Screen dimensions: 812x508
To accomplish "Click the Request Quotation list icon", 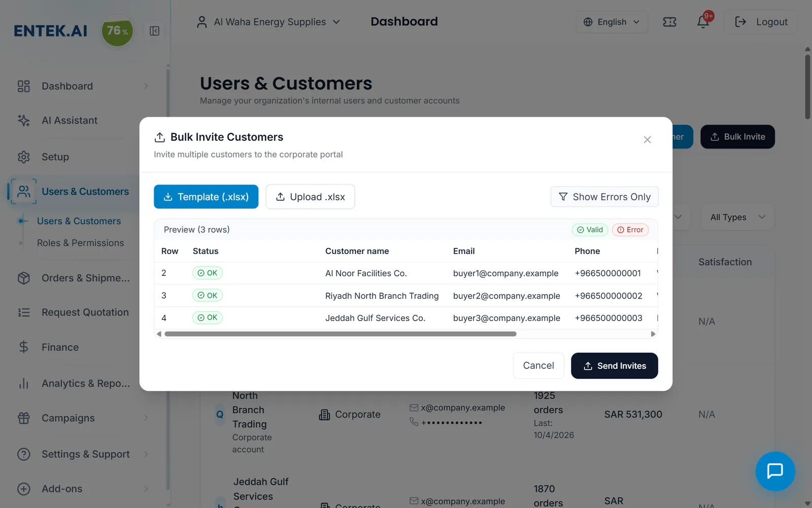I will tap(24, 312).
